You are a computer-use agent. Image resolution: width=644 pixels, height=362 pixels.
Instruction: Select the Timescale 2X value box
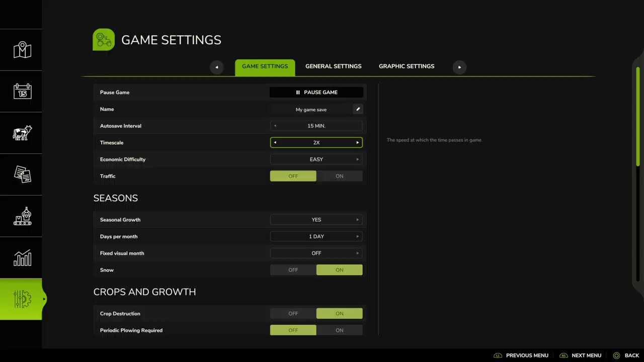coord(316,143)
